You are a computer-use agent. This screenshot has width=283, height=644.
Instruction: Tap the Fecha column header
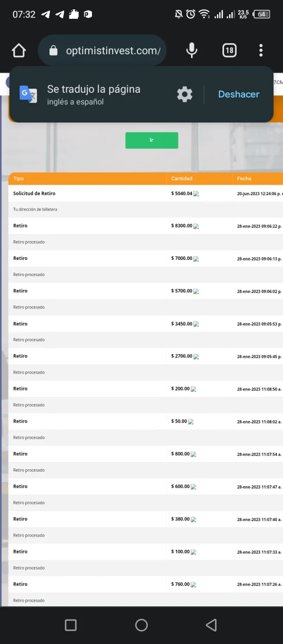(x=244, y=179)
